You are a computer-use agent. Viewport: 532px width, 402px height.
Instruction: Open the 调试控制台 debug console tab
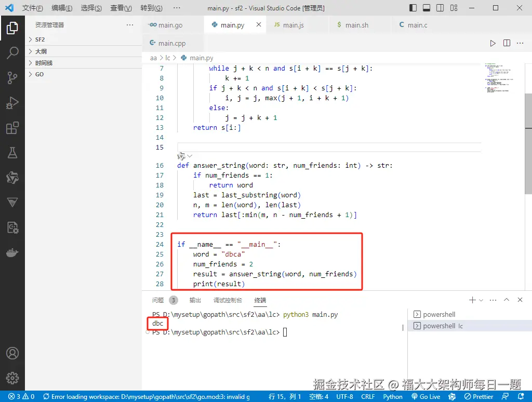[228, 300]
